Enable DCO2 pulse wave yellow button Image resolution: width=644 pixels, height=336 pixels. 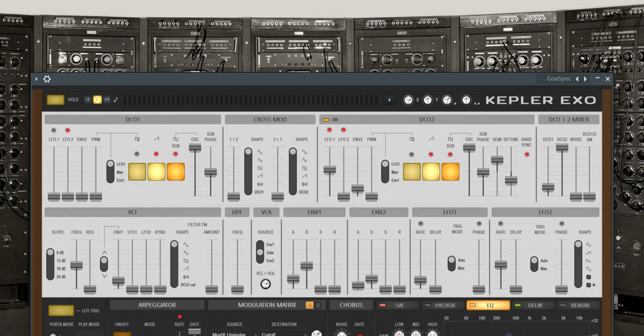[412, 172]
